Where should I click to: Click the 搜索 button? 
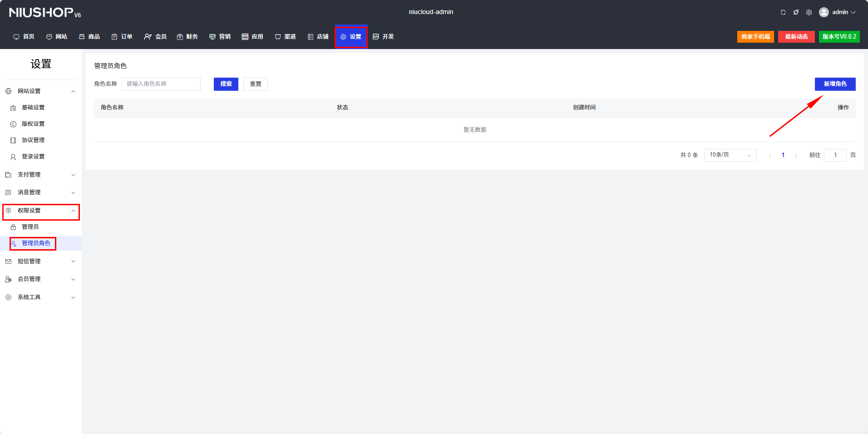coord(226,84)
